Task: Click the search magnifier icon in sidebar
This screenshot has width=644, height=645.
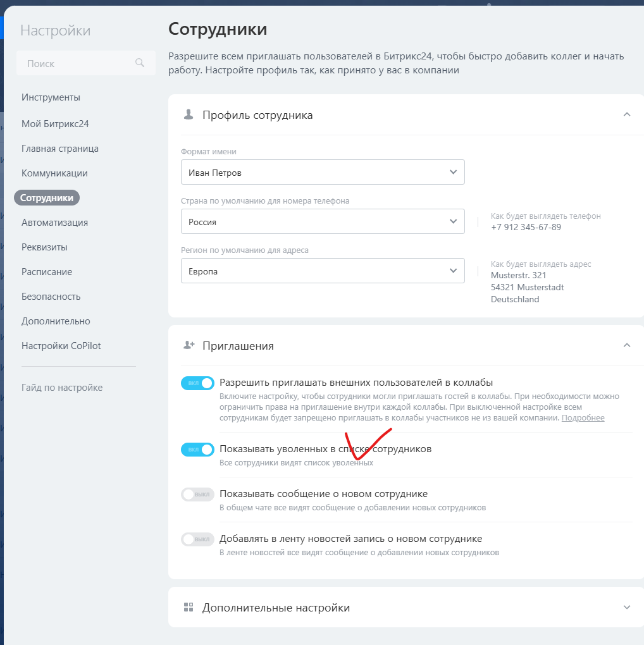Action: pyautogui.click(x=140, y=63)
